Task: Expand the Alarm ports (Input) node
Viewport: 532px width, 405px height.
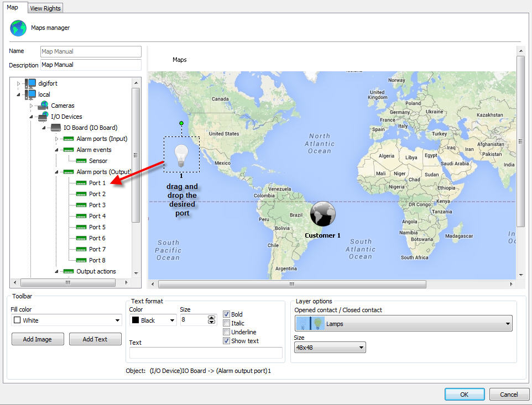Action: (x=56, y=139)
